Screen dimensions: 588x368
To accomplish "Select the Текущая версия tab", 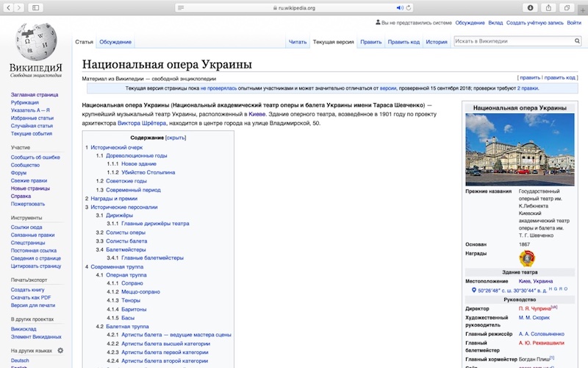I will pyautogui.click(x=334, y=42).
